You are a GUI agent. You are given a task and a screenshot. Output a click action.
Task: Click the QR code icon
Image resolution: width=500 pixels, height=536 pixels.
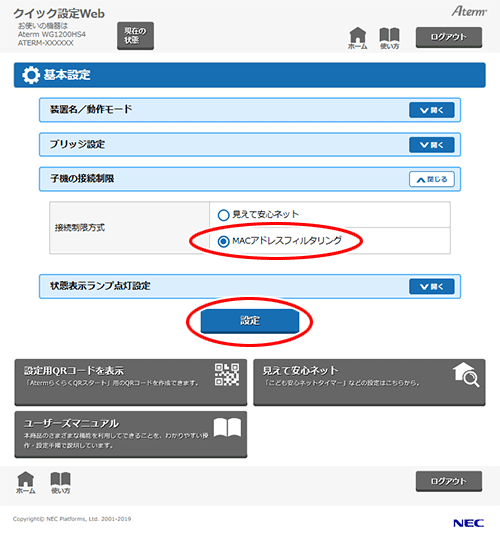[227, 375]
